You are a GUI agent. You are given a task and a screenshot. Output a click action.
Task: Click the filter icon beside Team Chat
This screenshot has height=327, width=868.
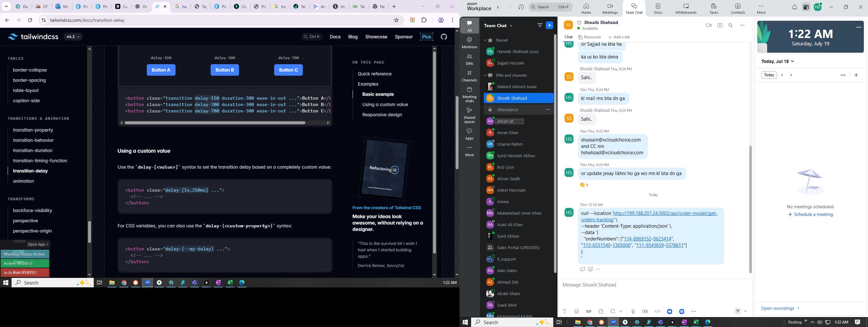click(x=540, y=25)
